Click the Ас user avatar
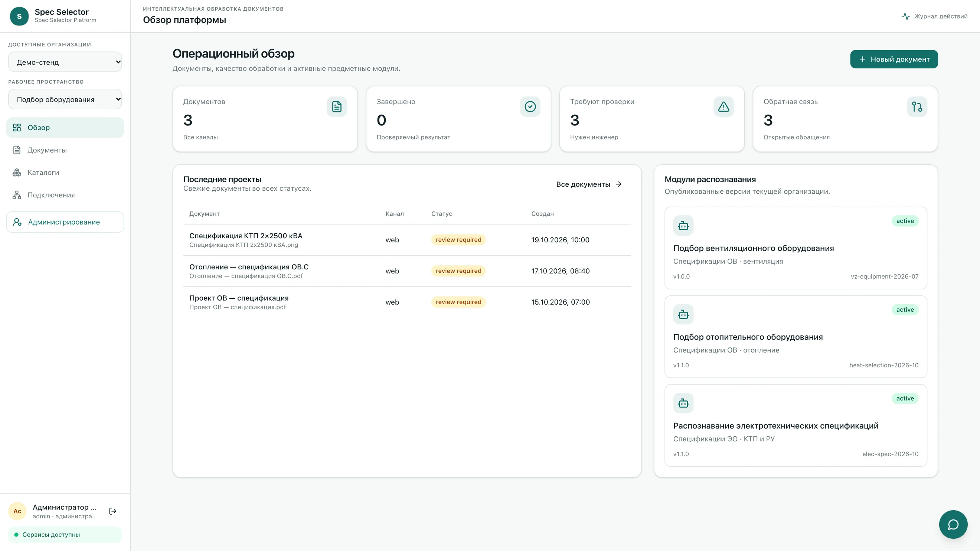Screen dimensions: 980x551 (17, 511)
